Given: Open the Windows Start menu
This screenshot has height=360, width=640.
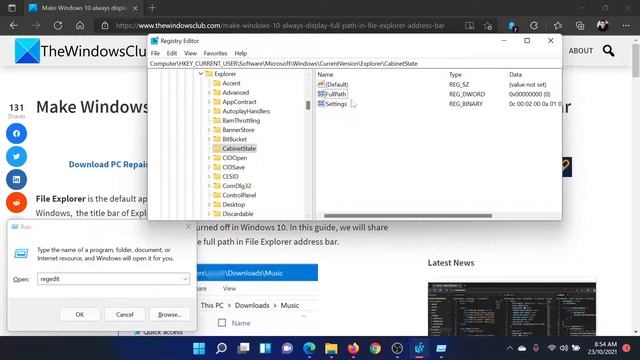Looking at the screenshot, I should tap(199, 348).
